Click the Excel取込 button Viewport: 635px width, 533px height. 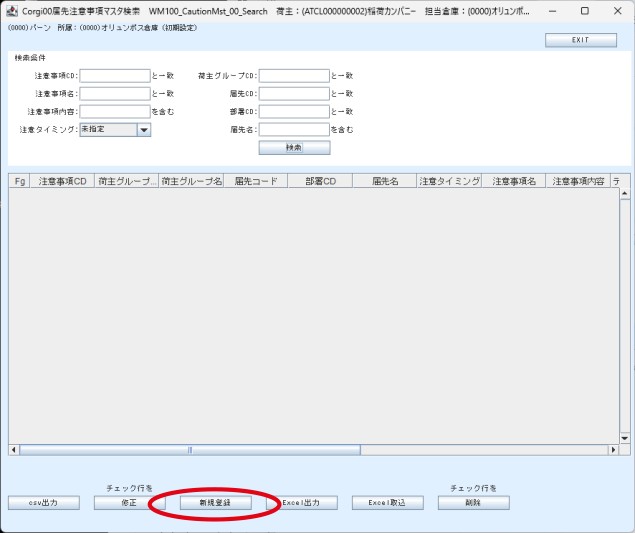pos(388,503)
